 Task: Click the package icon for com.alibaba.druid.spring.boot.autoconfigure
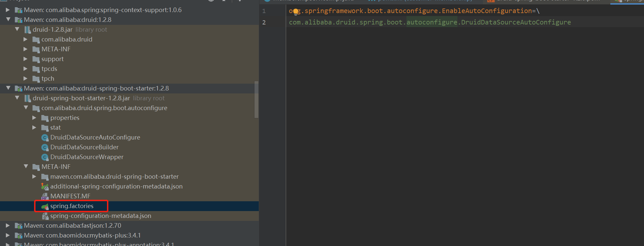tap(36, 108)
